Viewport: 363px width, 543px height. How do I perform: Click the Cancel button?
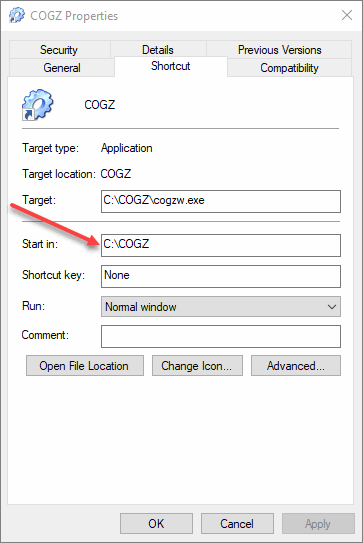pos(237,523)
